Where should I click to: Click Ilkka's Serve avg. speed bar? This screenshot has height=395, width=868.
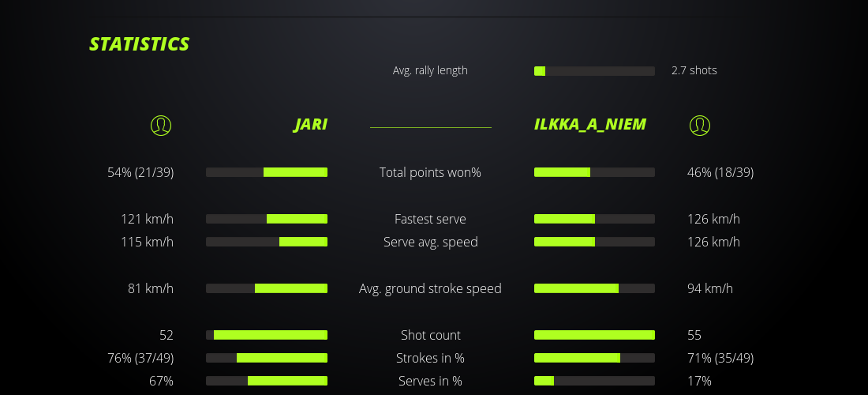tap(594, 242)
